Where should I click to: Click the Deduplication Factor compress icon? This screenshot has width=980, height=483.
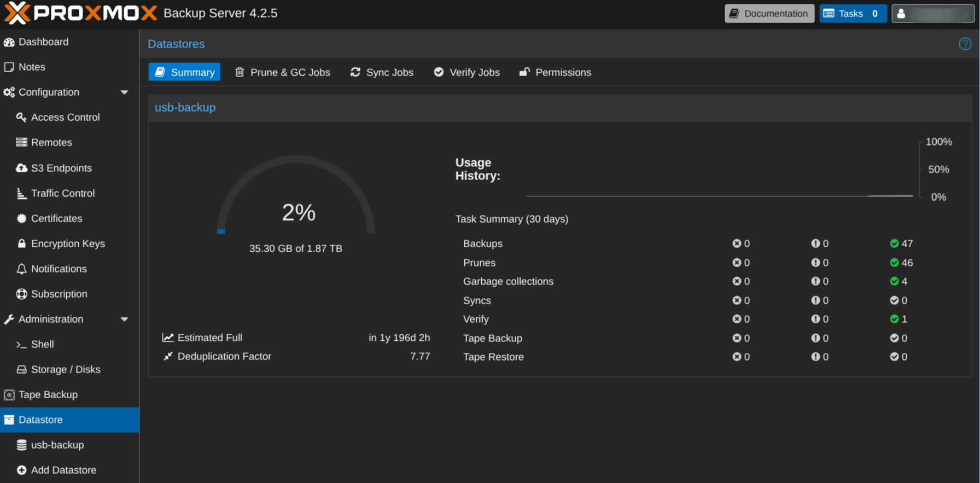click(x=168, y=356)
